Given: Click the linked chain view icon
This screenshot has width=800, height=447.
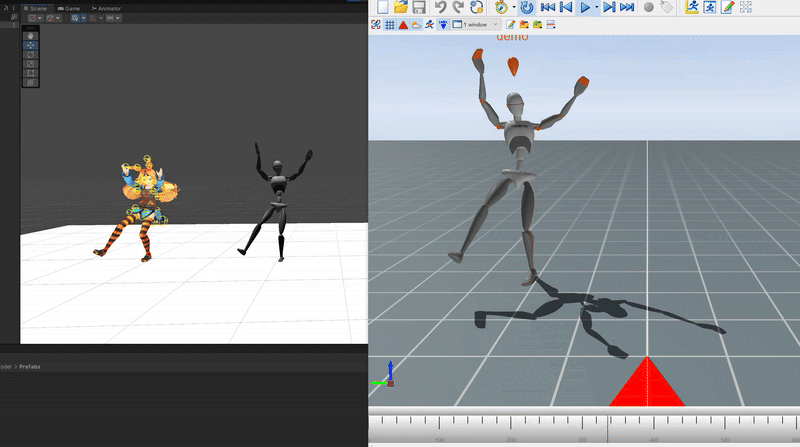Looking at the screenshot, I should pyautogui.click(x=376, y=24).
